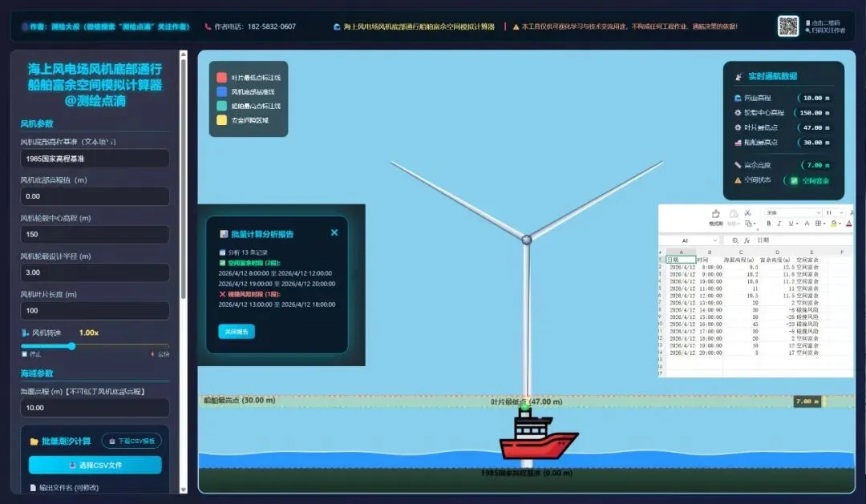Image resolution: width=866 pixels, height=504 pixels.
Task: Click the ship icon before the header tool title
Action: pyautogui.click(x=337, y=26)
